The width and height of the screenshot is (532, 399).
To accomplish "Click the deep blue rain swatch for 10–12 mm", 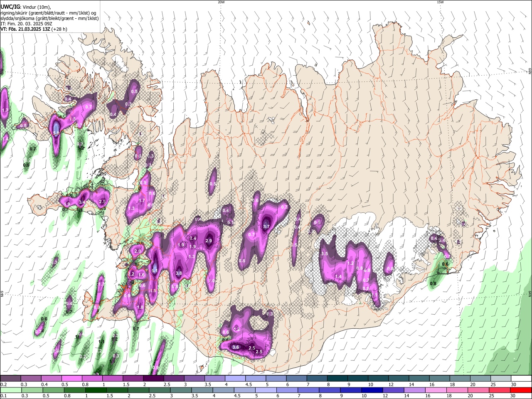I will coord(372,390).
